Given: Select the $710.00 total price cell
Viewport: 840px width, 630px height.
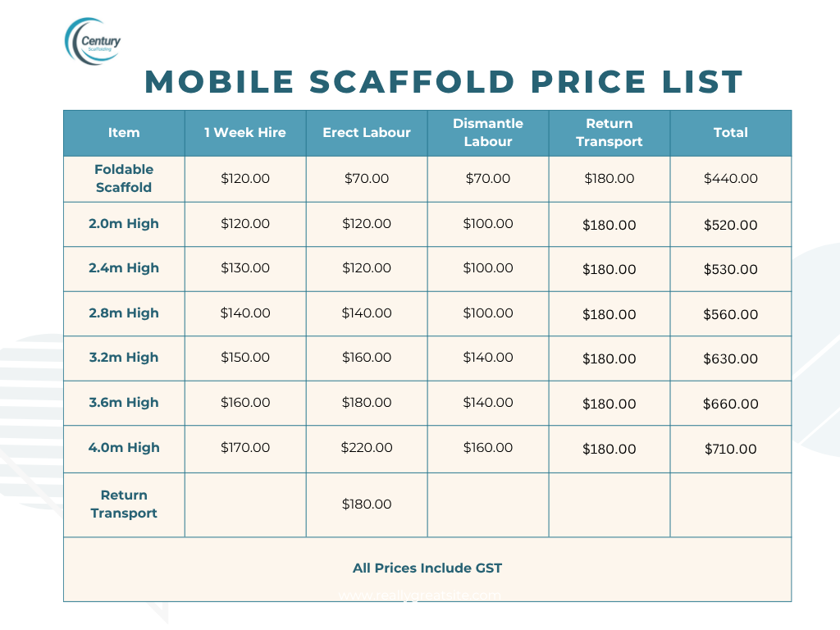Looking at the screenshot, I should pyautogui.click(x=731, y=450).
